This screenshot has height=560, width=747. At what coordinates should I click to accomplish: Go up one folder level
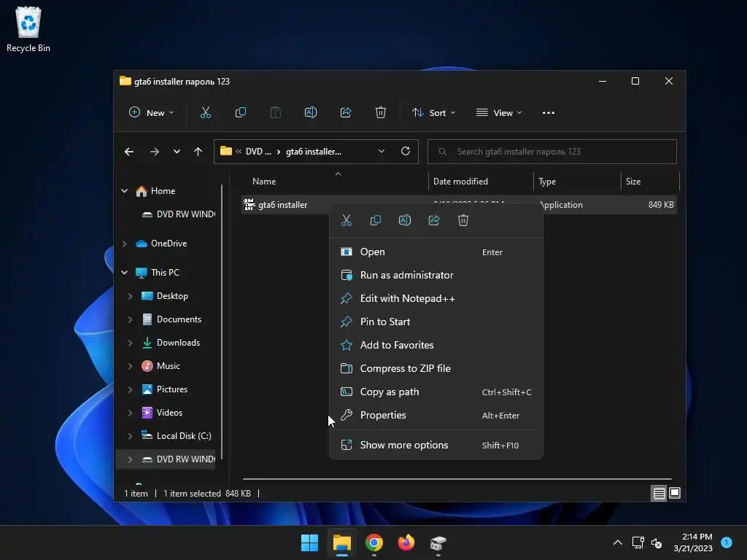tap(198, 152)
